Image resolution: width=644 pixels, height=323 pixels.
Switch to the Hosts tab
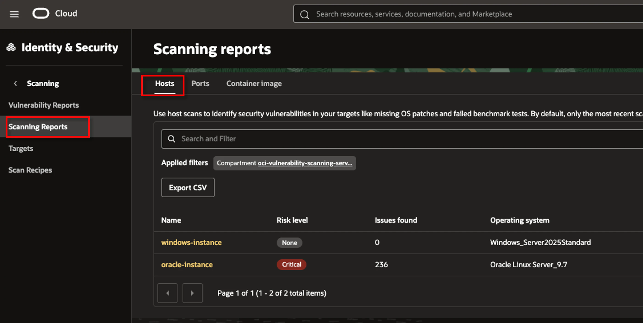tap(165, 84)
